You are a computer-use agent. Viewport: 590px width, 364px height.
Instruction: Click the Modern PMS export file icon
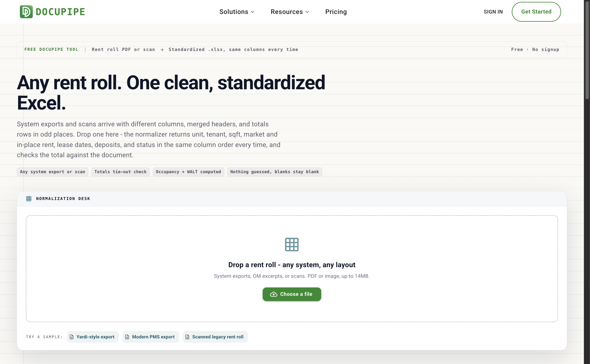click(127, 337)
